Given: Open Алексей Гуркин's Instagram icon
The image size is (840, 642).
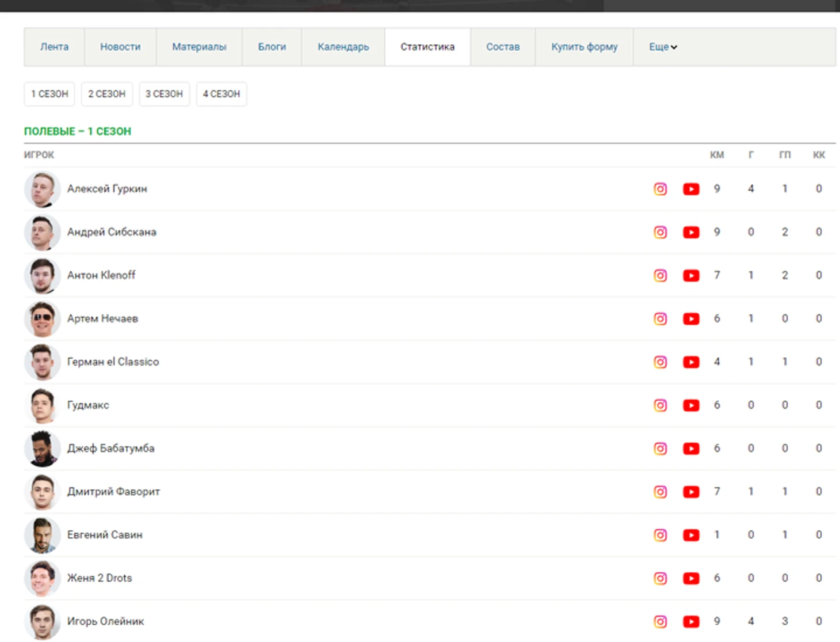Looking at the screenshot, I should coord(660,189).
